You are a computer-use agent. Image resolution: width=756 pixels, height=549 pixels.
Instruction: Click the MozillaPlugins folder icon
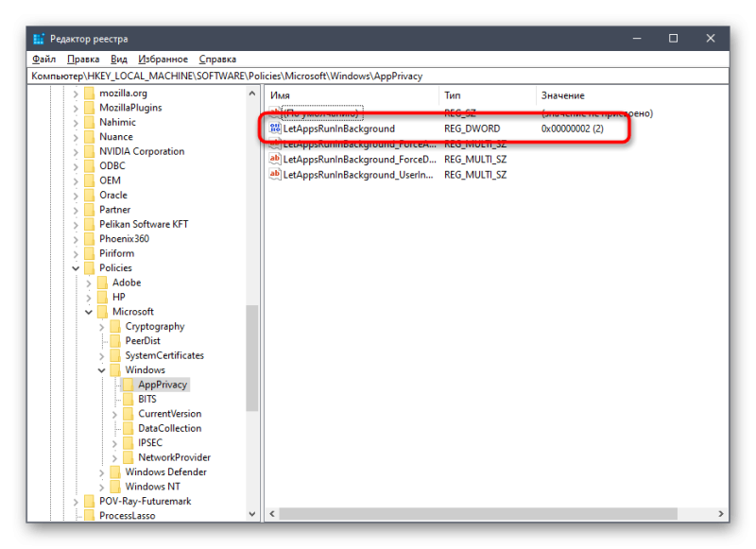click(x=89, y=108)
